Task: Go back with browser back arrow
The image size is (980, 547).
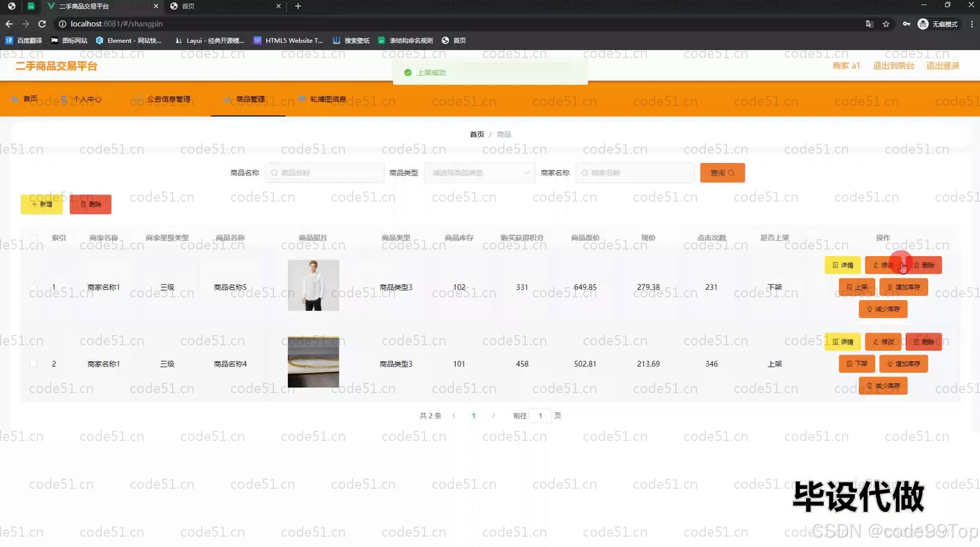Action: tap(9, 24)
